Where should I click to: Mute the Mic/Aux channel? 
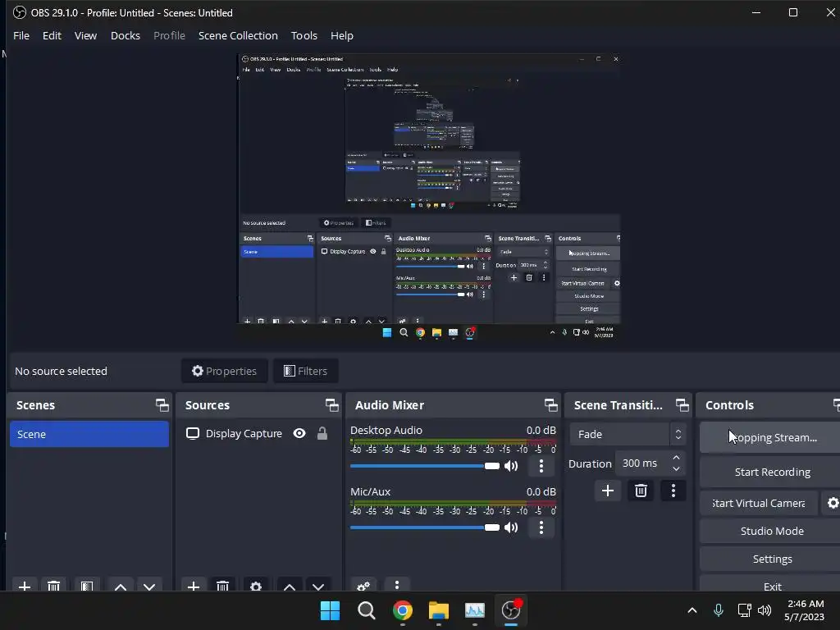coord(511,527)
